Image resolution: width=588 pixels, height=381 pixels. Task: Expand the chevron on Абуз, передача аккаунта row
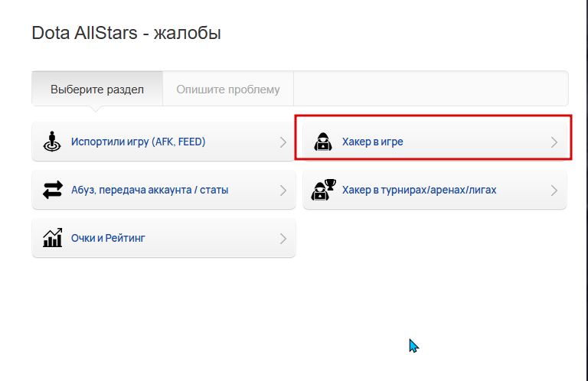pyautogui.click(x=283, y=190)
